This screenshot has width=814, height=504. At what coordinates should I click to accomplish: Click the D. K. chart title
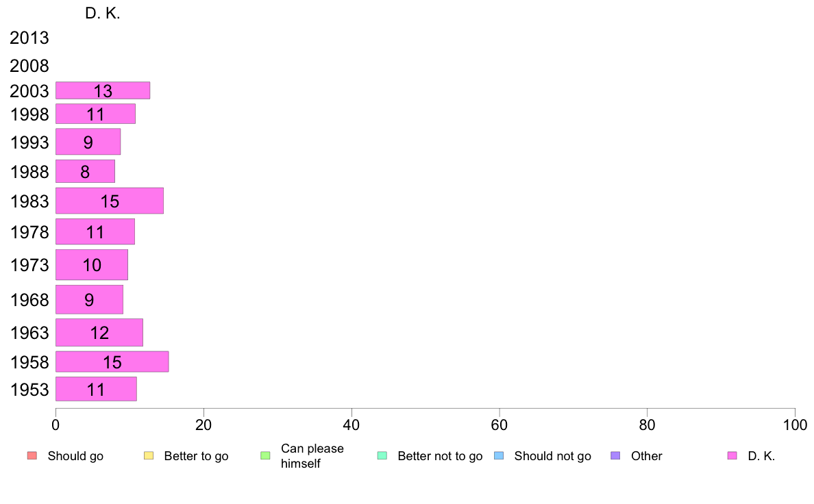[x=103, y=14]
